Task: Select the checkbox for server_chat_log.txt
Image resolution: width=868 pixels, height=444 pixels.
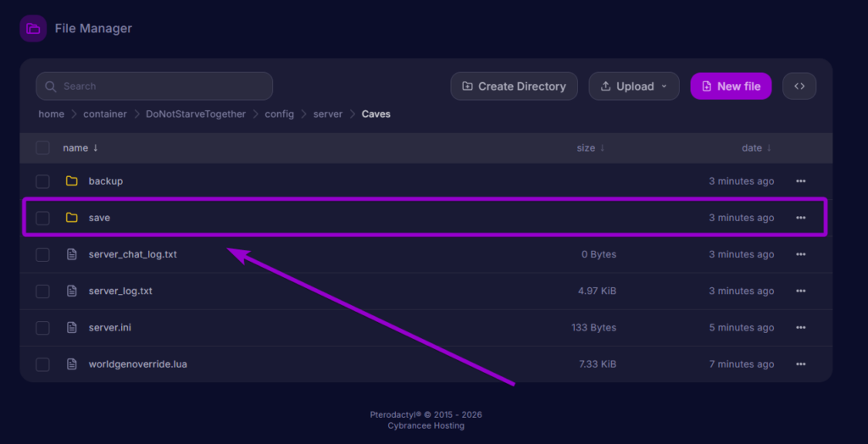Action: click(x=42, y=255)
